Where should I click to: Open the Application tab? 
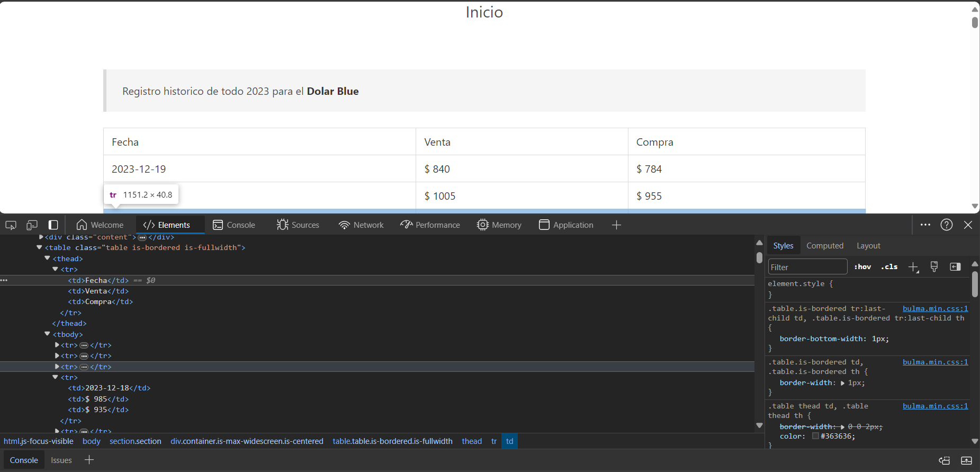point(566,225)
